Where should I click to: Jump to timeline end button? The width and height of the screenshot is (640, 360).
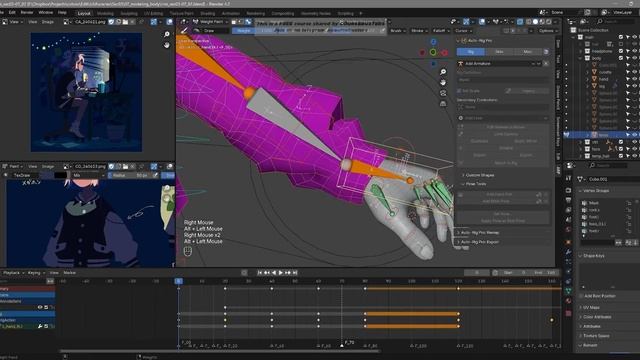coord(295,273)
